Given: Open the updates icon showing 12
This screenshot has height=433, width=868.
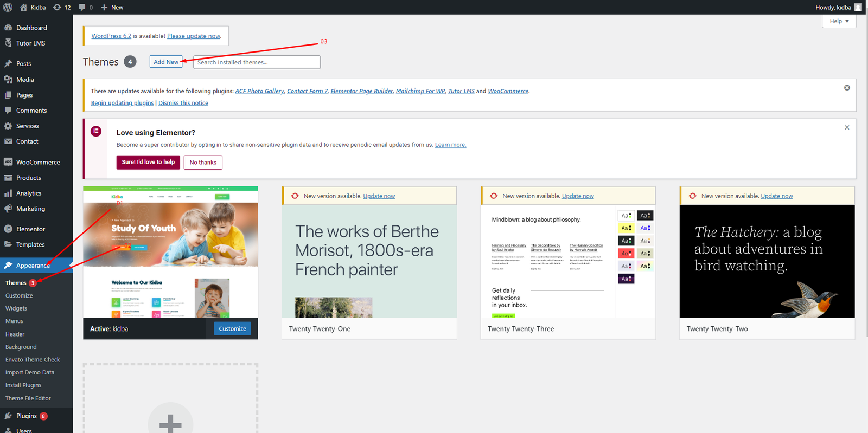Looking at the screenshot, I should tap(62, 7).
